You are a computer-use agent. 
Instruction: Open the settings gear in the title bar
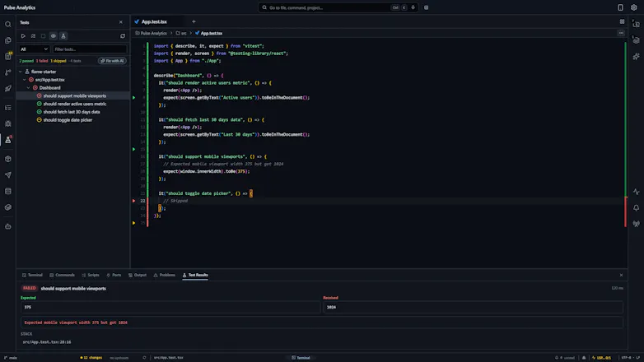point(634,7)
